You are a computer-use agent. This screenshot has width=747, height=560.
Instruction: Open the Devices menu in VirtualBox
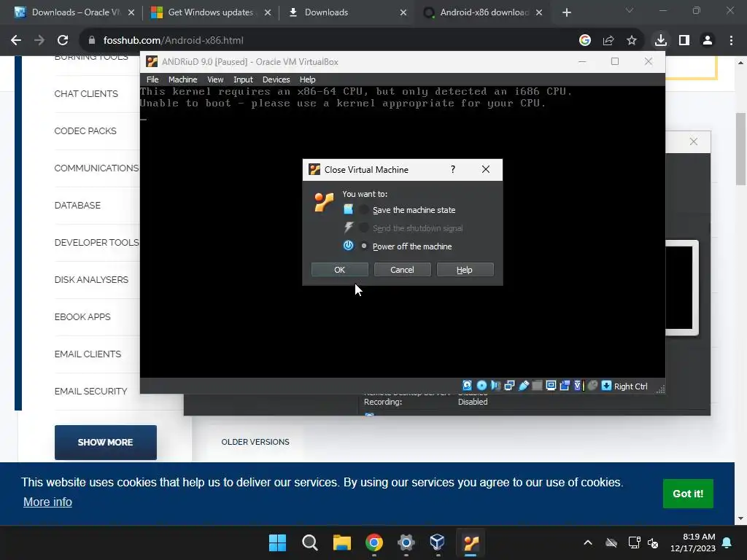[276, 79]
